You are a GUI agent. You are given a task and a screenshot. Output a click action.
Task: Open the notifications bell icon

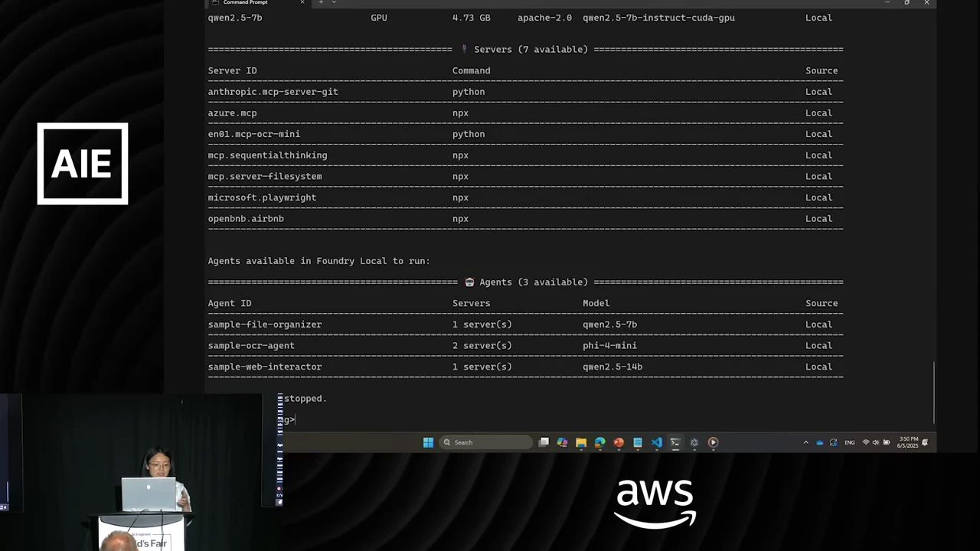click(925, 442)
